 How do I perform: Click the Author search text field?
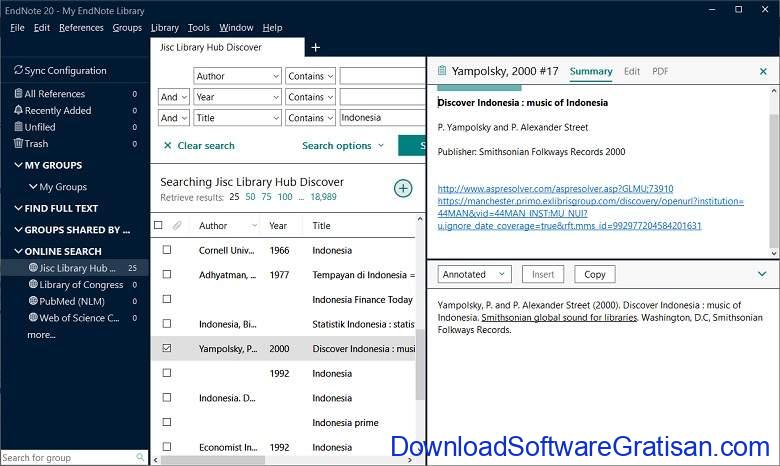click(382, 76)
